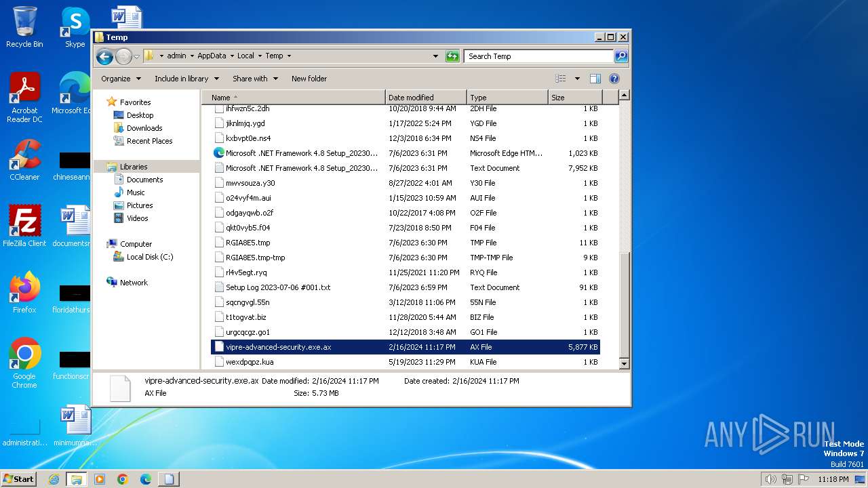
Task: Select Local Disk (C:) in navigation pane
Action: 149,257
